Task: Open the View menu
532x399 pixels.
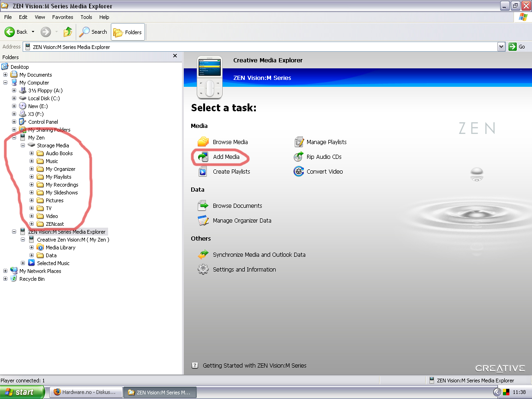Action: click(40, 17)
